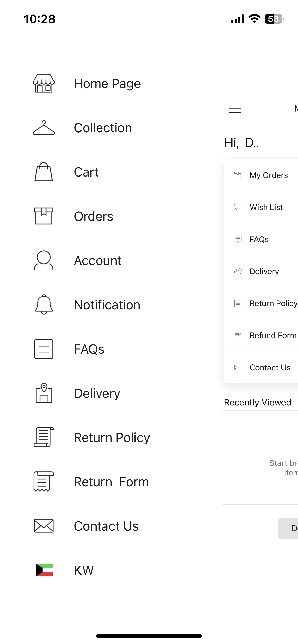
Task: Tap the Kuwait flag icon
Action: coord(45,570)
